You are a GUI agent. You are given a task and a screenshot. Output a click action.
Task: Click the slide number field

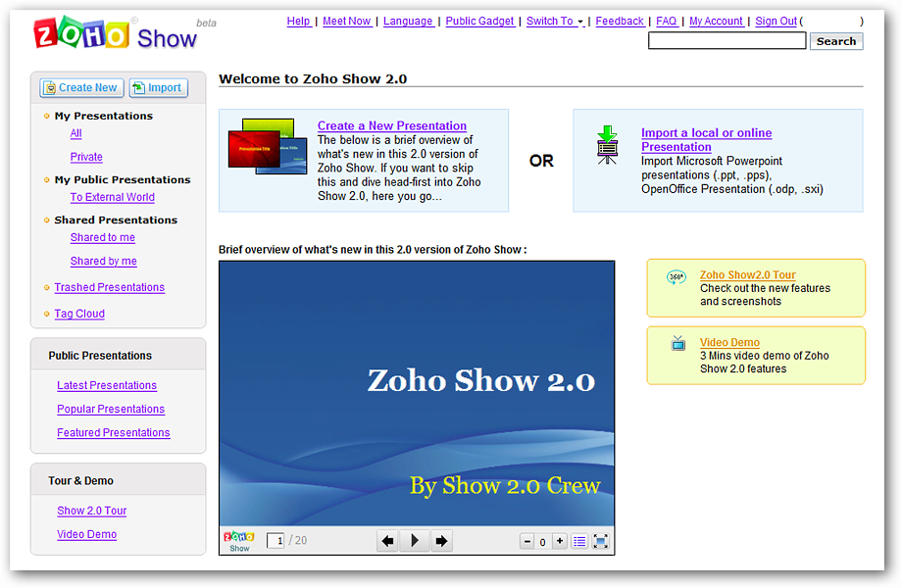point(276,541)
